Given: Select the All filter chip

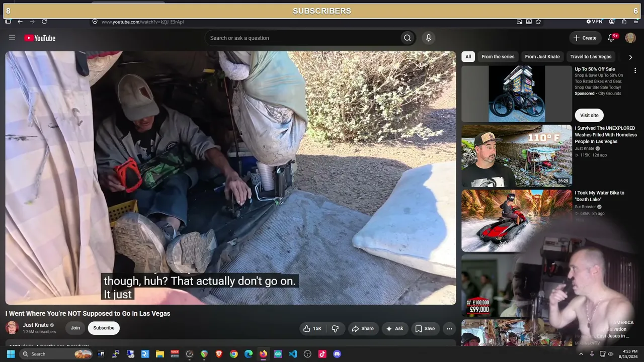Looking at the screenshot, I should pyautogui.click(x=468, y=57).
